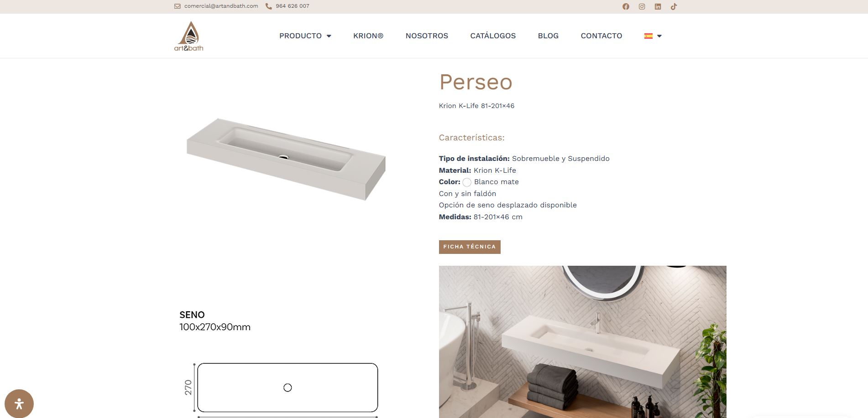Select the Blanco mate color swatch

point(467,182)
